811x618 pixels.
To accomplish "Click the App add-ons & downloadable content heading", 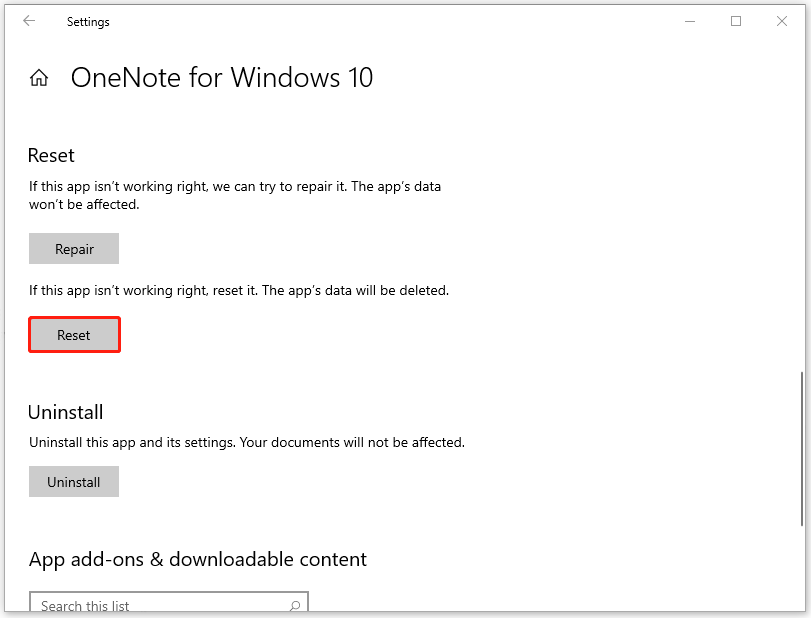I will click(x=196, y=559).
